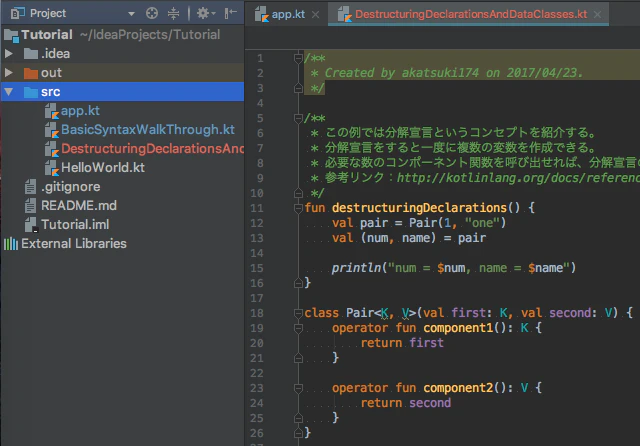Click the .idea folder icon
This screenshot has width=640, height=446.
coord(31,53)
